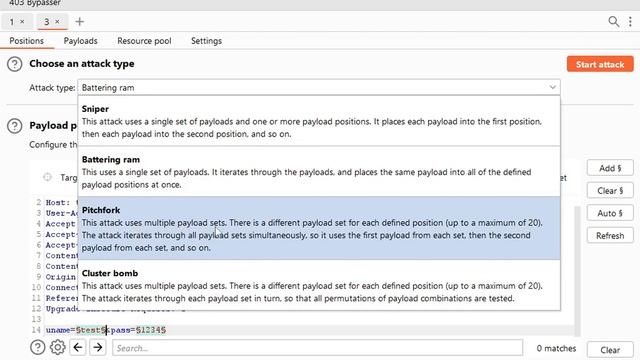
Task: Click the Host: header line
Action: coord(62,202)
